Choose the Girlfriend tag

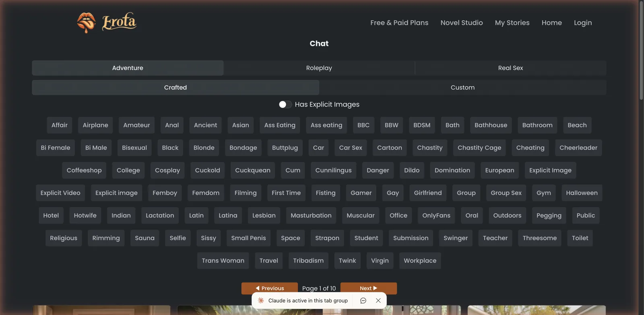[427, 193]
